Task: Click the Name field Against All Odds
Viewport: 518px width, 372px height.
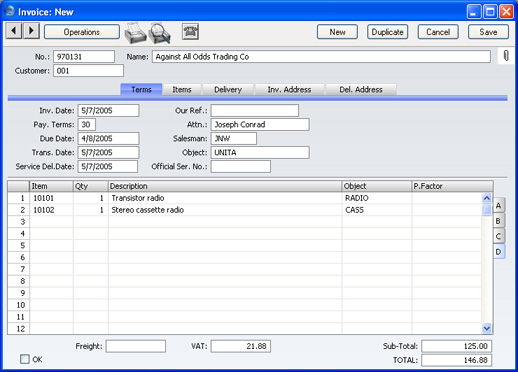Action: coord(321,57)
